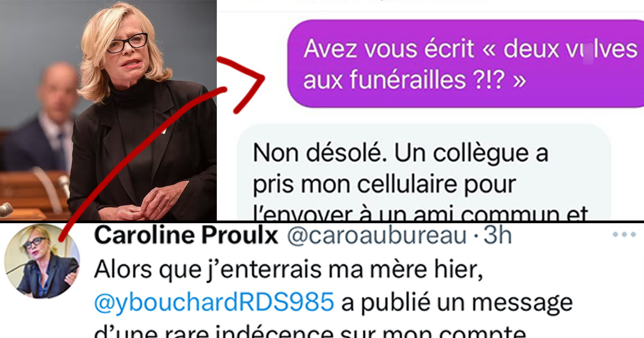This screenshot has width=644, height=338.
Task: Click the 'aux funérailles ?!?' line in purple bubble
Action: pyautogui.click(x=415, y=80)
